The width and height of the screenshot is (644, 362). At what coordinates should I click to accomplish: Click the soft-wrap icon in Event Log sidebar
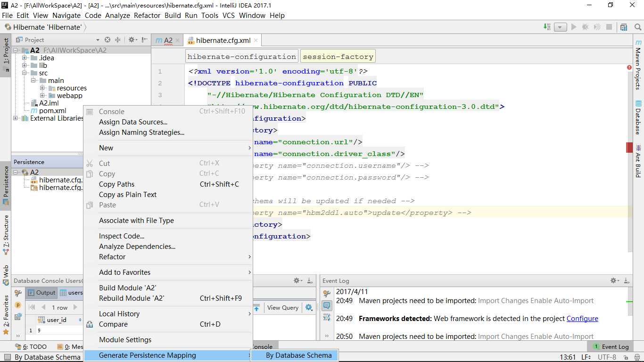(327, 318)
